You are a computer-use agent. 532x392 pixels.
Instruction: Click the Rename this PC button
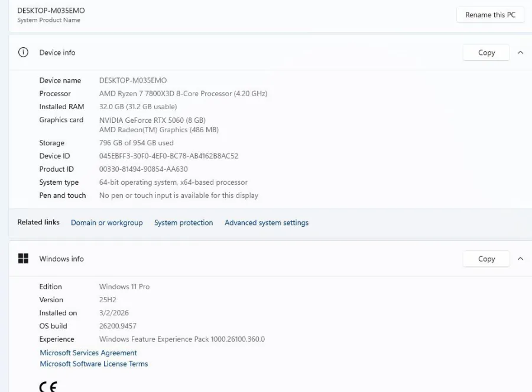(490, 15)
